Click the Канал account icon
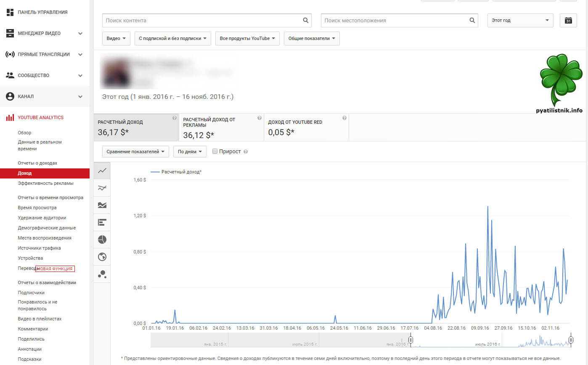 tap(10, 96)
